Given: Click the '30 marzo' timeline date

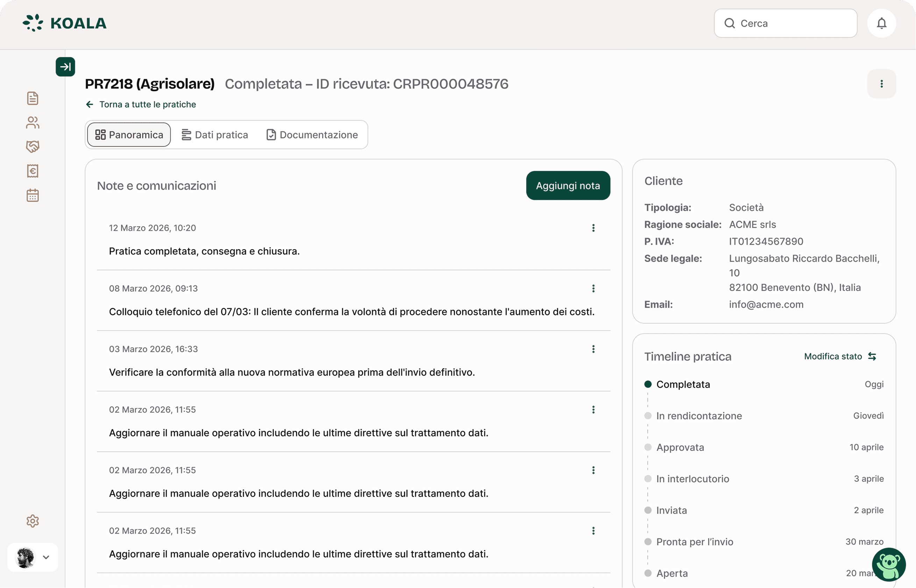Looking at the screenshot, I should (865, 542).
